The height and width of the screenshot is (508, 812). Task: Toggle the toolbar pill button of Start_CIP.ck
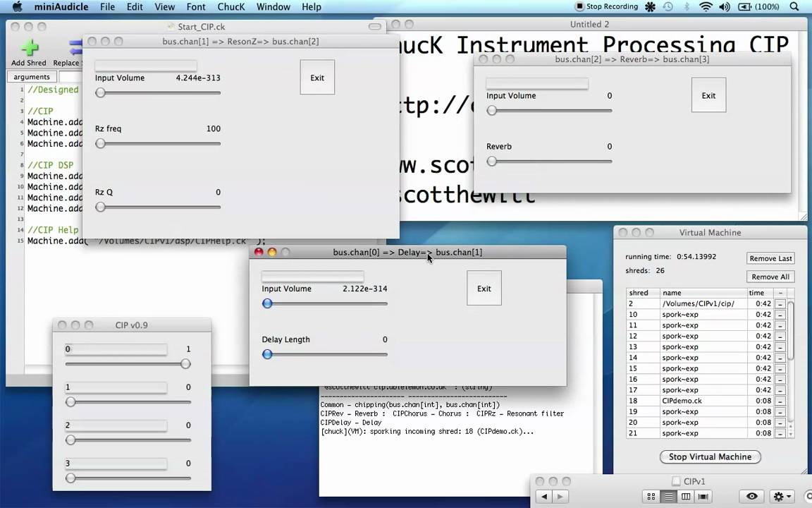[374, 26]
